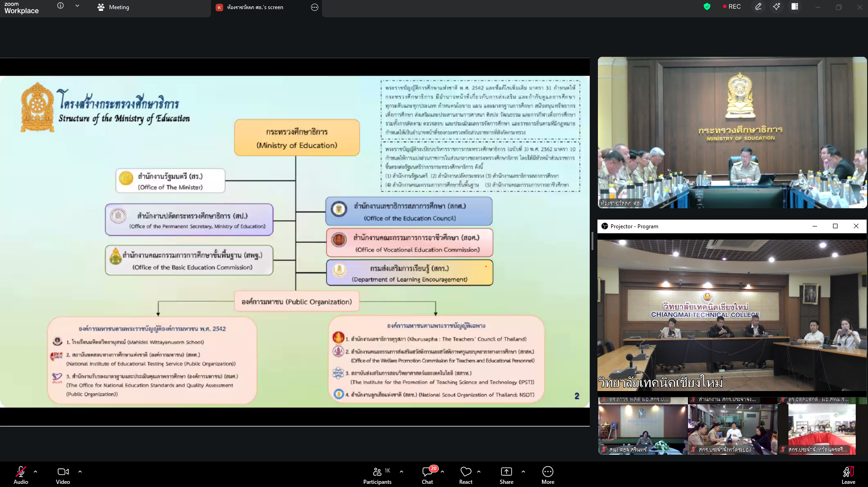Screen dimensions: 868x487
Task: Expand video settings arrow
Action: pos(80,472)
